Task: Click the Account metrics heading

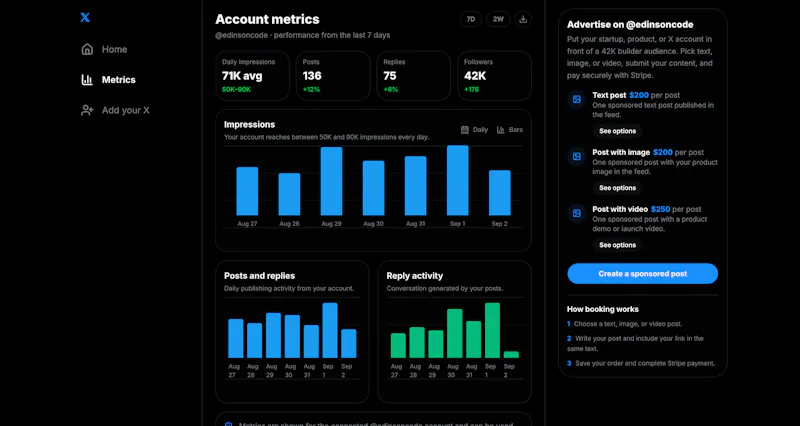Action: [267, 19]
